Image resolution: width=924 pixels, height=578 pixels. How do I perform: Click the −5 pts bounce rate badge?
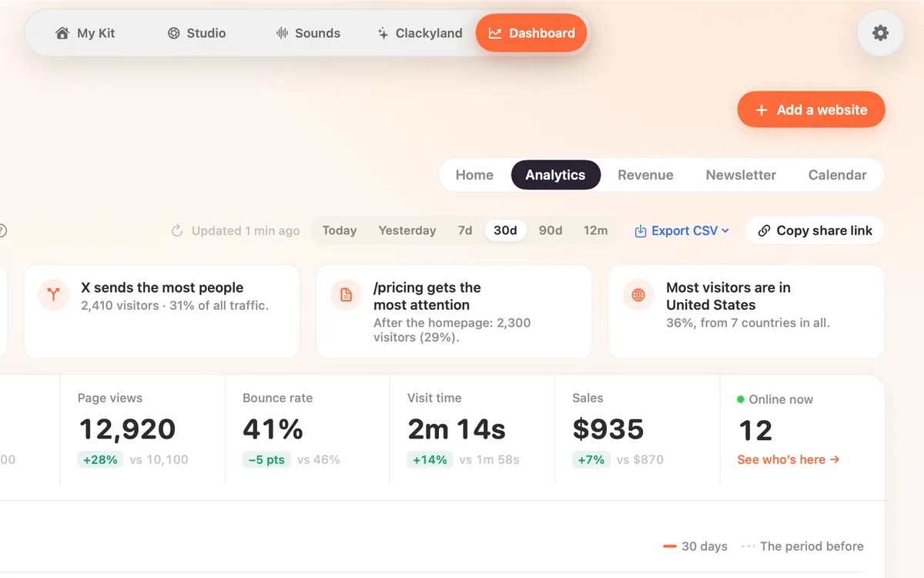tap(266, 459)
